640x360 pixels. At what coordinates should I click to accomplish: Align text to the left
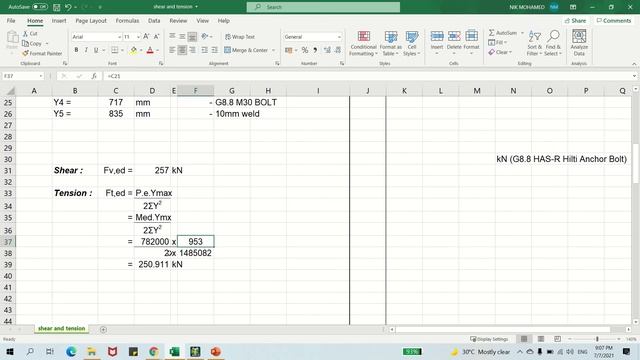coord(172,50)
